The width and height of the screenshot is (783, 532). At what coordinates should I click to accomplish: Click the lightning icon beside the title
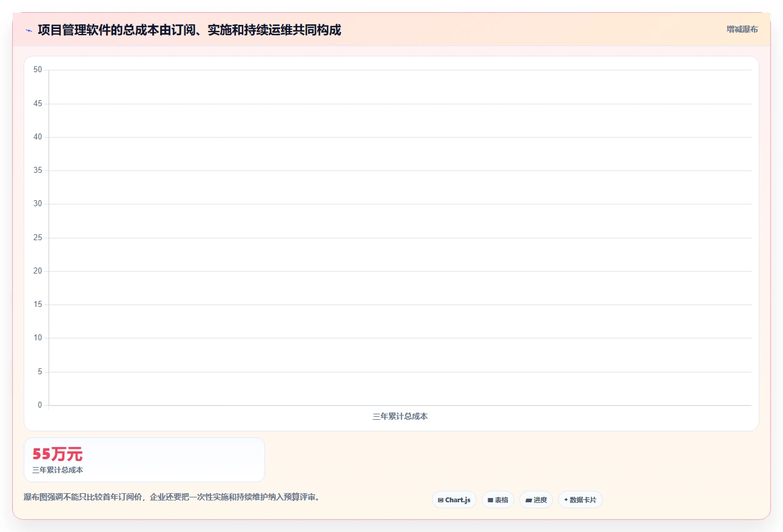coord(29,30)
